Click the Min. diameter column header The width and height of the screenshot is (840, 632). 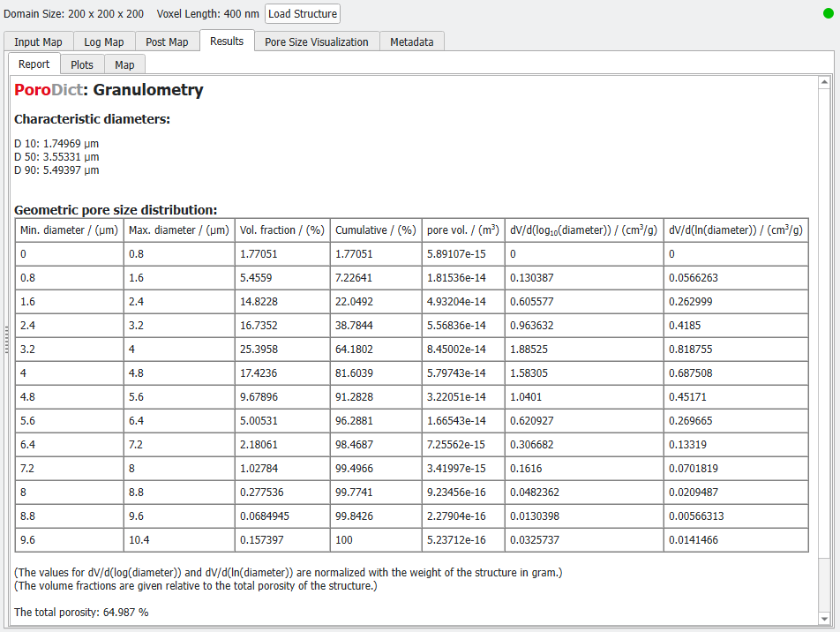69,230
